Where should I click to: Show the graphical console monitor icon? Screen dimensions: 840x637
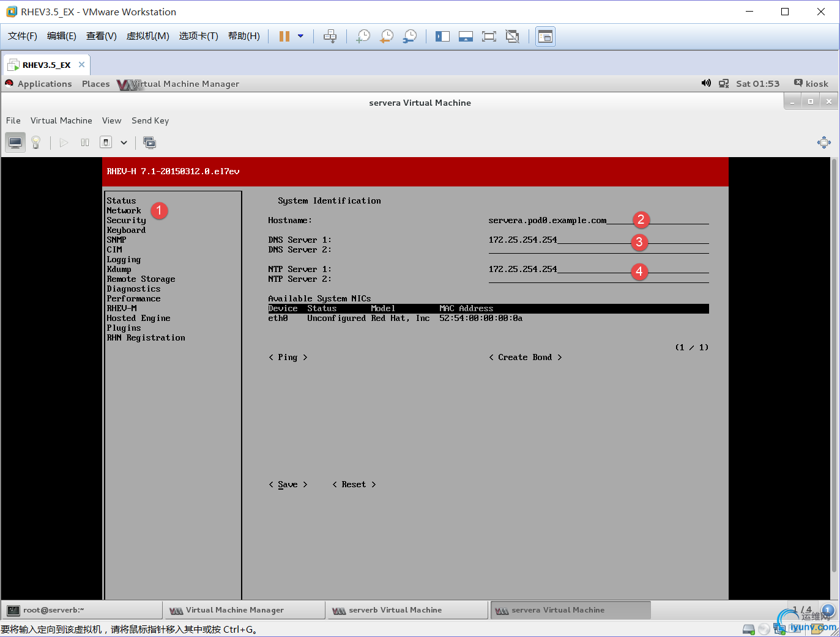[15, 142]
